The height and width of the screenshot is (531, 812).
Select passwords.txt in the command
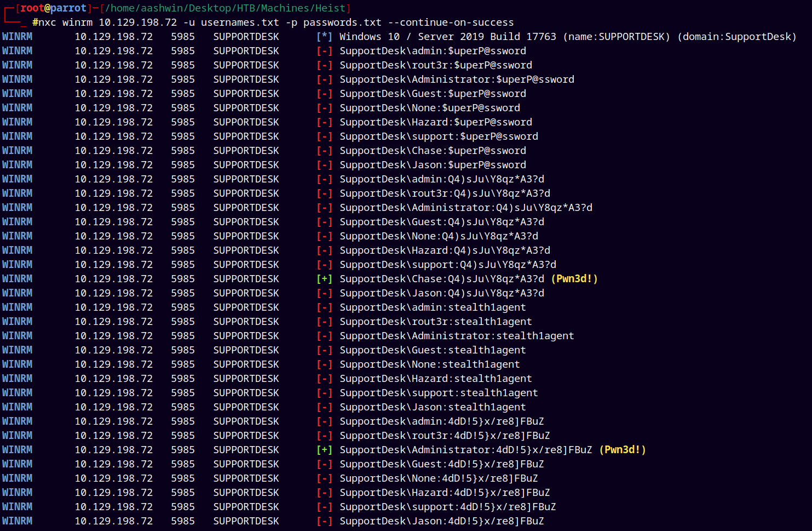tap(342, 22)
